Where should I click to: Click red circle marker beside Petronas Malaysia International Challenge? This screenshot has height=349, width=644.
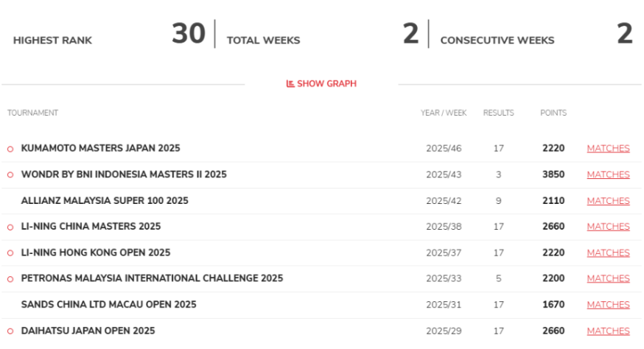[x=10, y=279]
